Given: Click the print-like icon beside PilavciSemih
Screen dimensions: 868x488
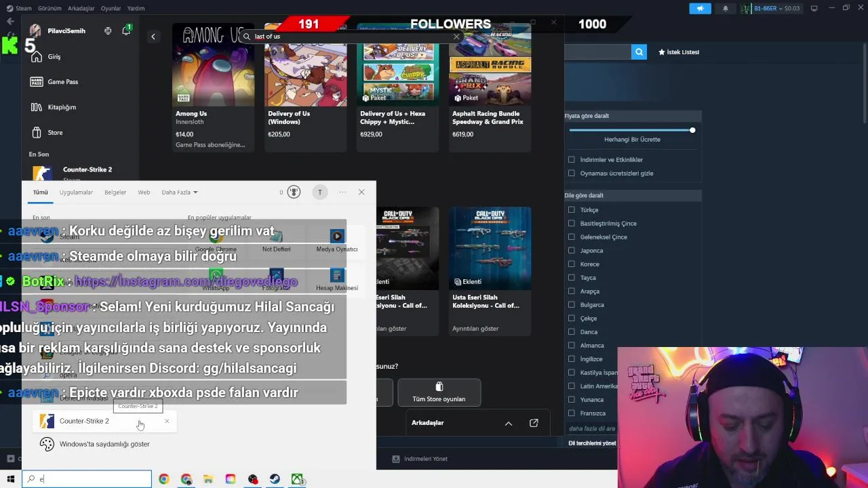Looking at the screenshot, I should coord(108,30).
